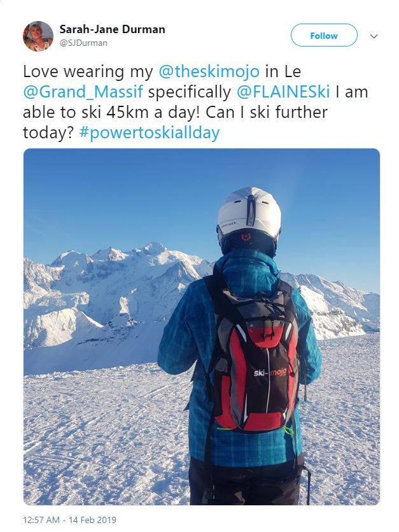
Task: Click the @SJDurman handle
Action: click(x=83, y=43)
